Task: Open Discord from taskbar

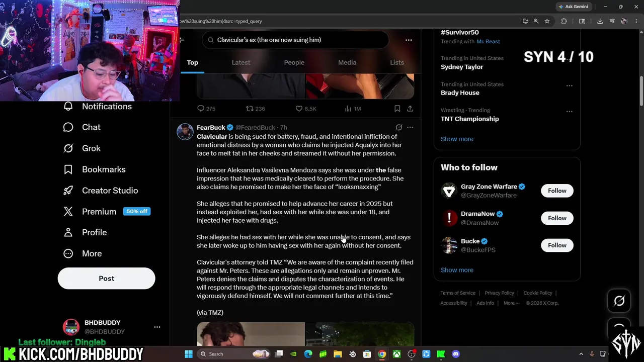Action: 456,354
